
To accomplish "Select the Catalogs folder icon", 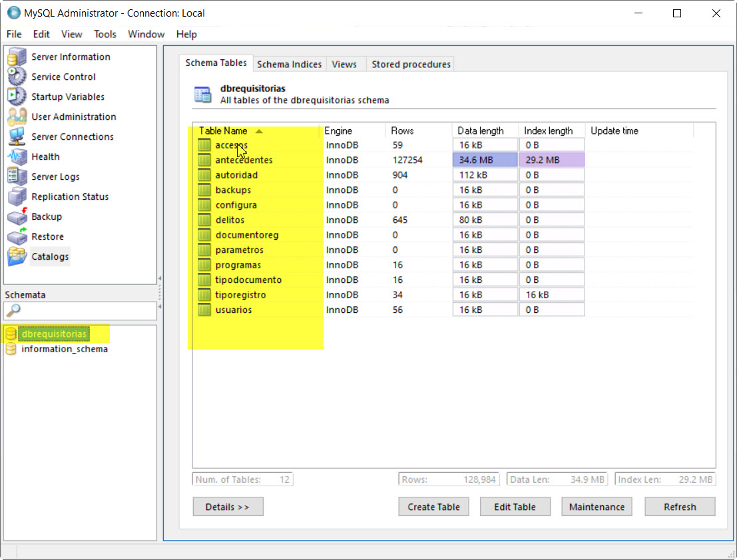I will click(17, 257).
